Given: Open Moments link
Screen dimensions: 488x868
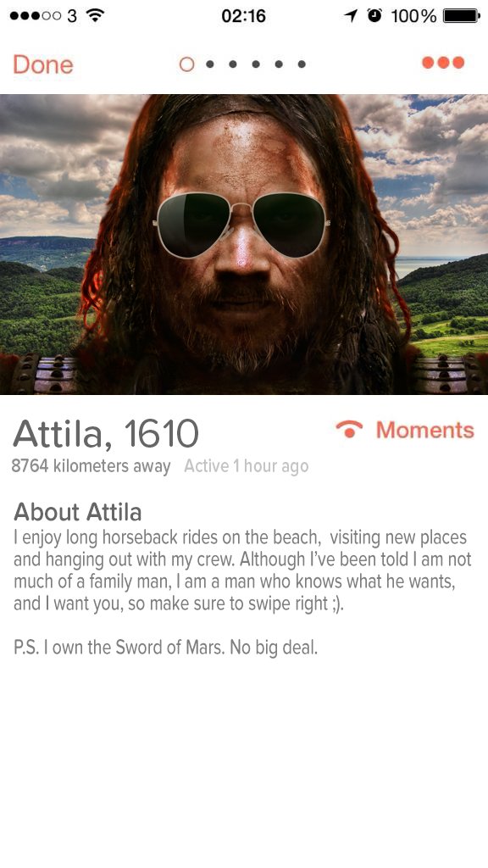Looking at the screenshot, I should [425, 430].
